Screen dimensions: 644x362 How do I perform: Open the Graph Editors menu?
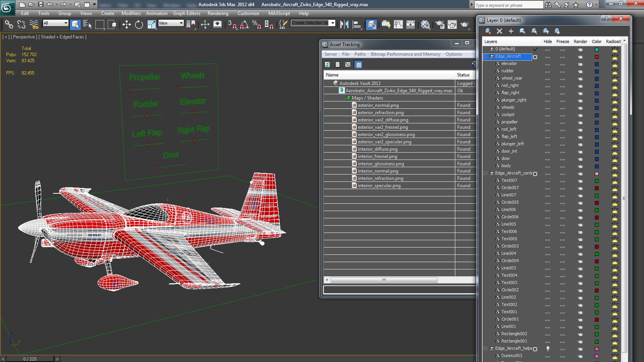(186, 13)
